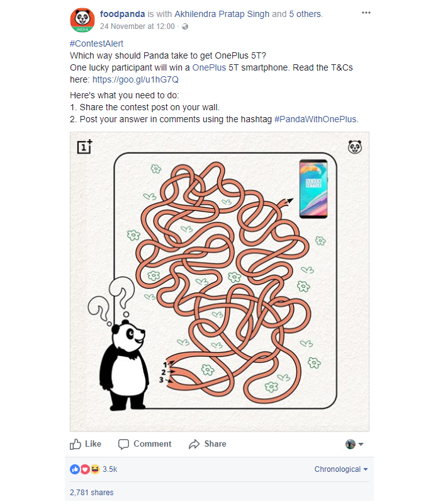
Task: Click the foodpanda India profile picture
Action: (82, 20)
